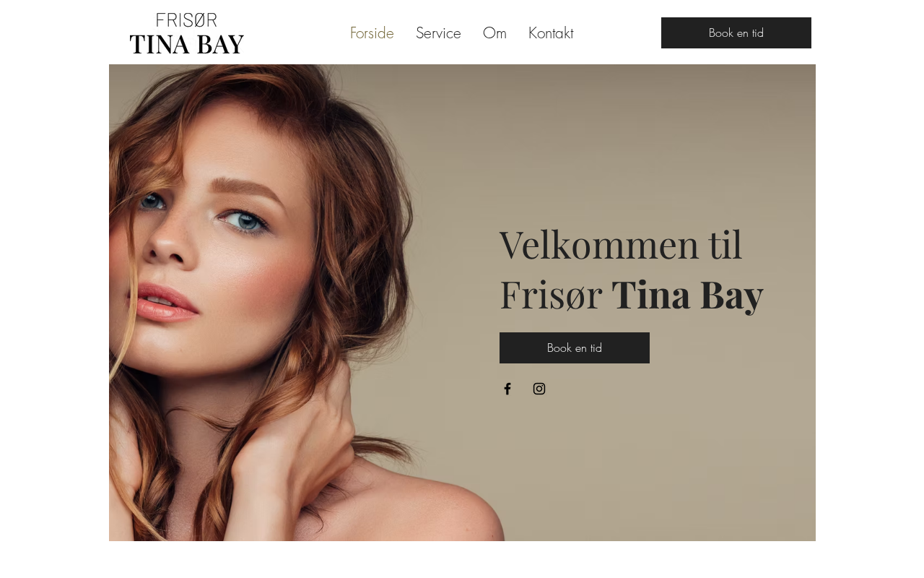This screenshot has height=578, width=924.
Task: Click the TINA BAY text in logo
Action: [187, 44]
